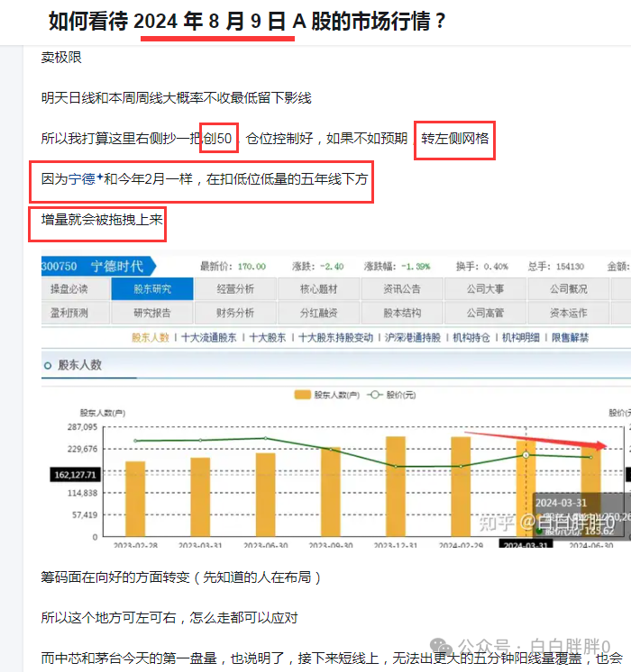Click the 2023-03-31 shareholder bar
Viewport: 631px width, 672px height.
200,497
